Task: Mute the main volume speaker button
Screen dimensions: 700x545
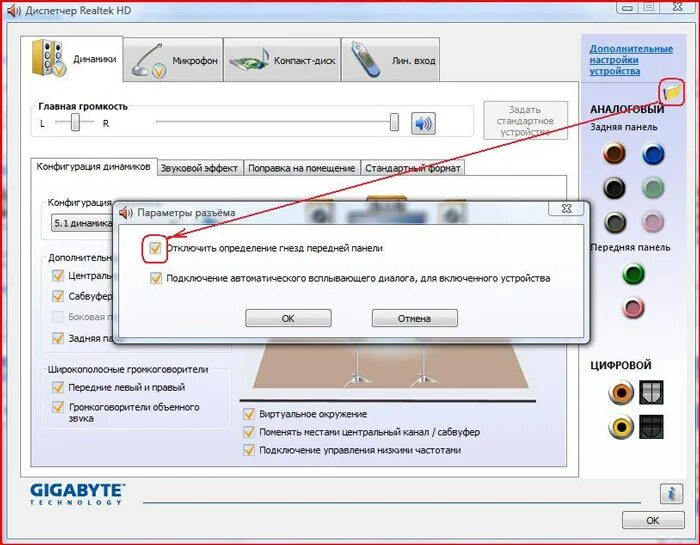Action: 423,123
